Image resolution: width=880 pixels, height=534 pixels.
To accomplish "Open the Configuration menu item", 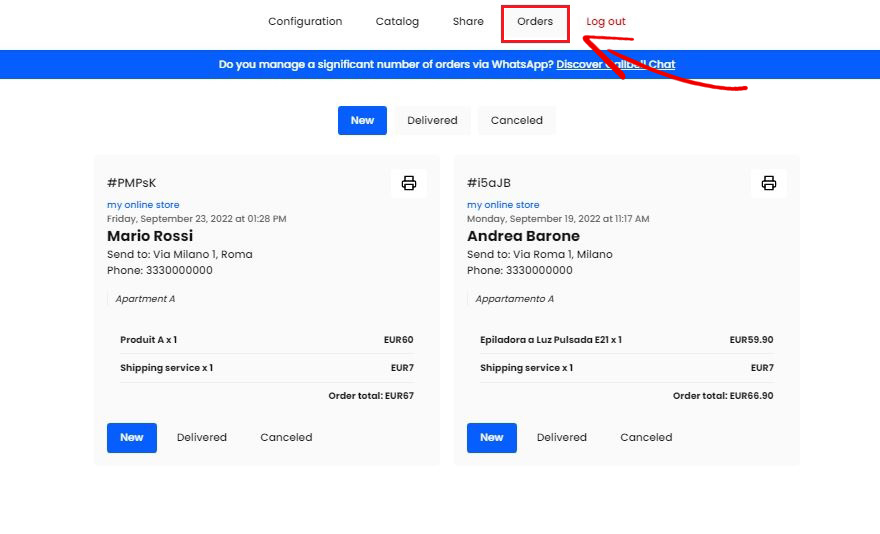I will (305, 22).
